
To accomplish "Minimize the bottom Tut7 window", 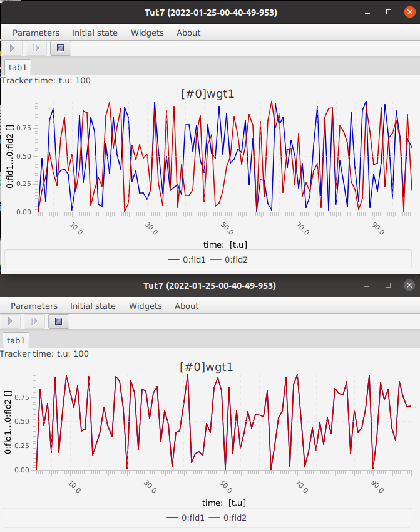I will [366, 285].
